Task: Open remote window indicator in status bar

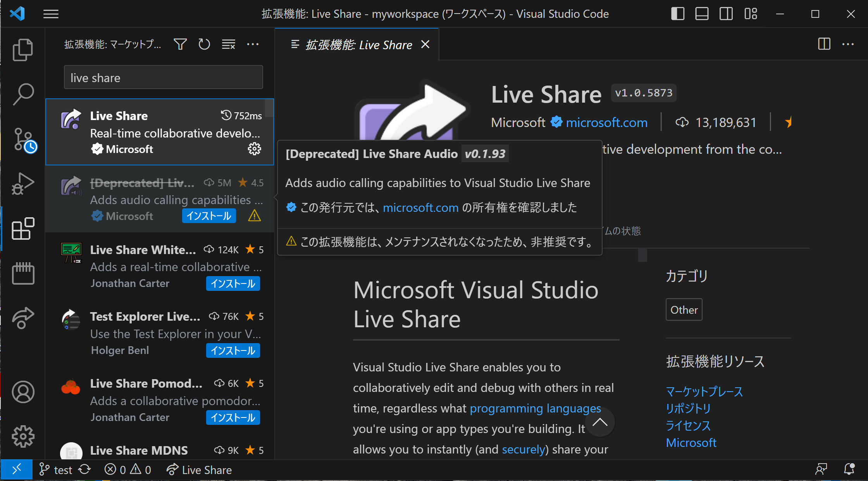Action: click(17, 470)
